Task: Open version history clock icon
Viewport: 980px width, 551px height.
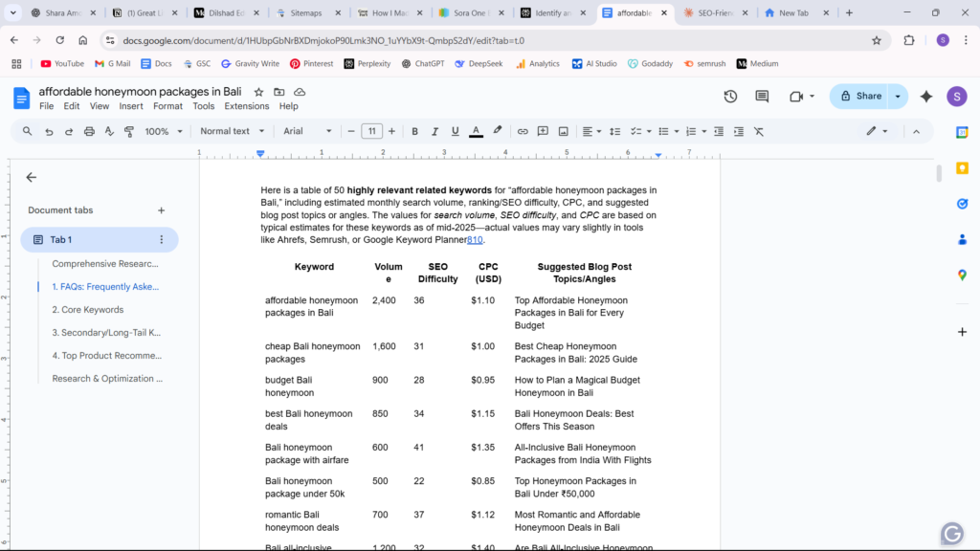Action: [730, 97]
